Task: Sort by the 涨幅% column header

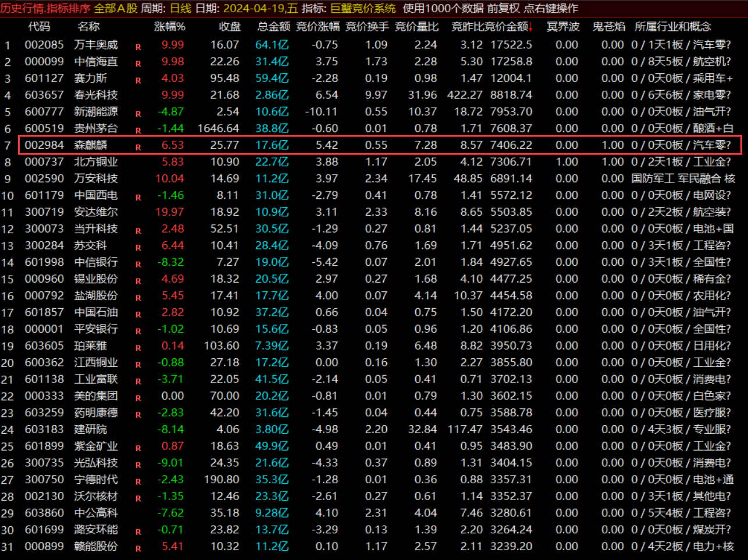Action: pyautogui.click(x=169, y=27)
